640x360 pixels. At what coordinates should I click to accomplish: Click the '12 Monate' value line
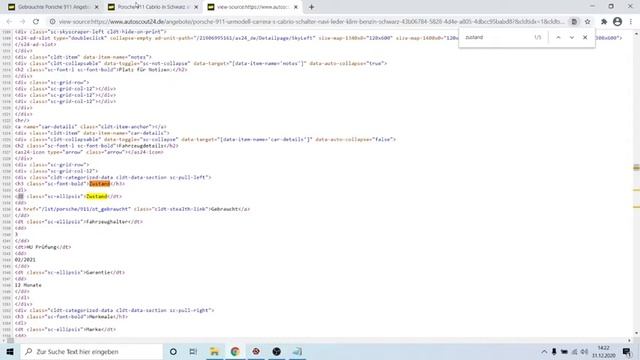28,285
